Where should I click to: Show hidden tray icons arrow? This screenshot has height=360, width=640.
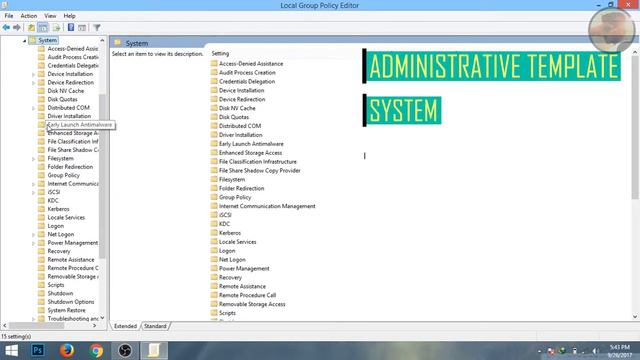[540, 351]
